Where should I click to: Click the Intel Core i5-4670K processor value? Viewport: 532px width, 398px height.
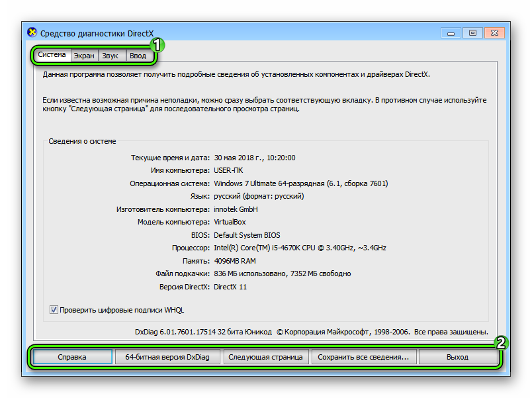pyautogui.click(x=300, y=248)
